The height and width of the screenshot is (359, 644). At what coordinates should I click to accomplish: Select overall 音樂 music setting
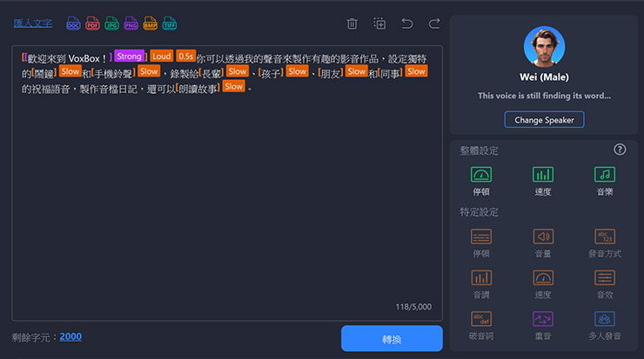(x=605, y=181)
